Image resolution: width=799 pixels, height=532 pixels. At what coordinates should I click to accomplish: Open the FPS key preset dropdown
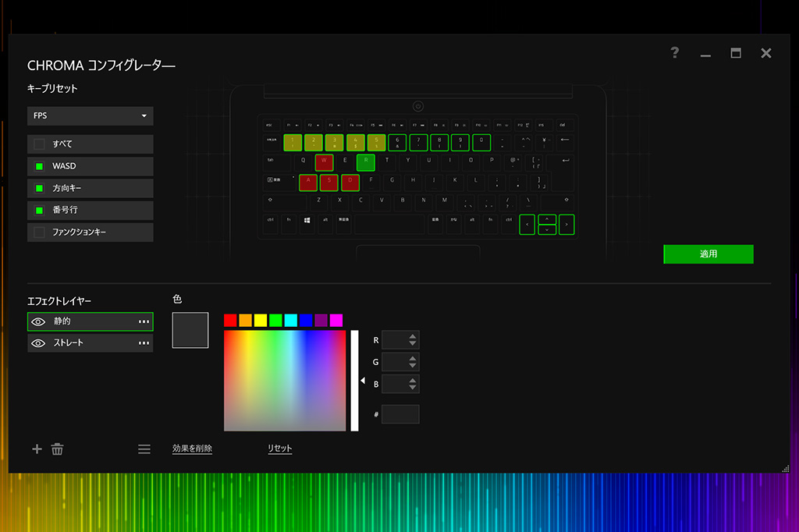[x=91, y=115]
